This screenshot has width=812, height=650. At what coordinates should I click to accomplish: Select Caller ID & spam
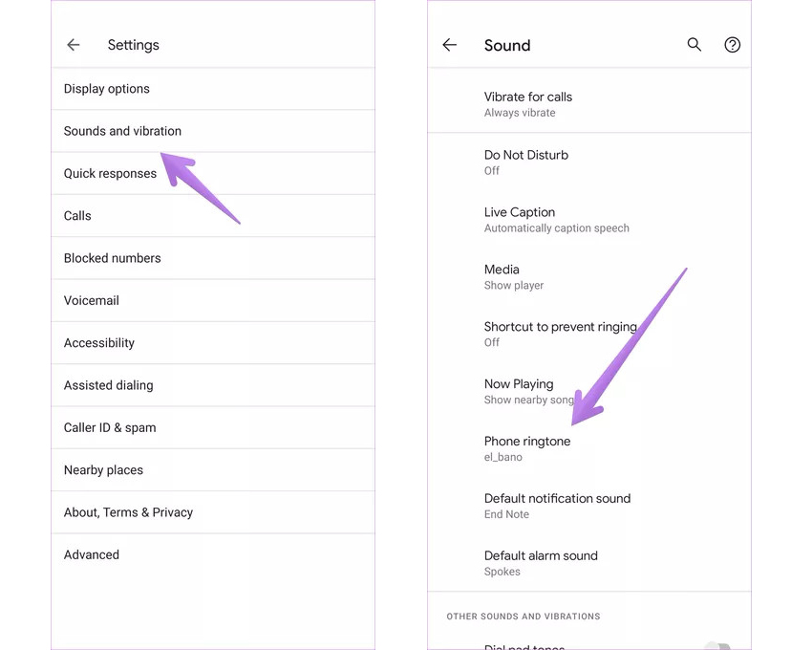(x=110, y=427)
